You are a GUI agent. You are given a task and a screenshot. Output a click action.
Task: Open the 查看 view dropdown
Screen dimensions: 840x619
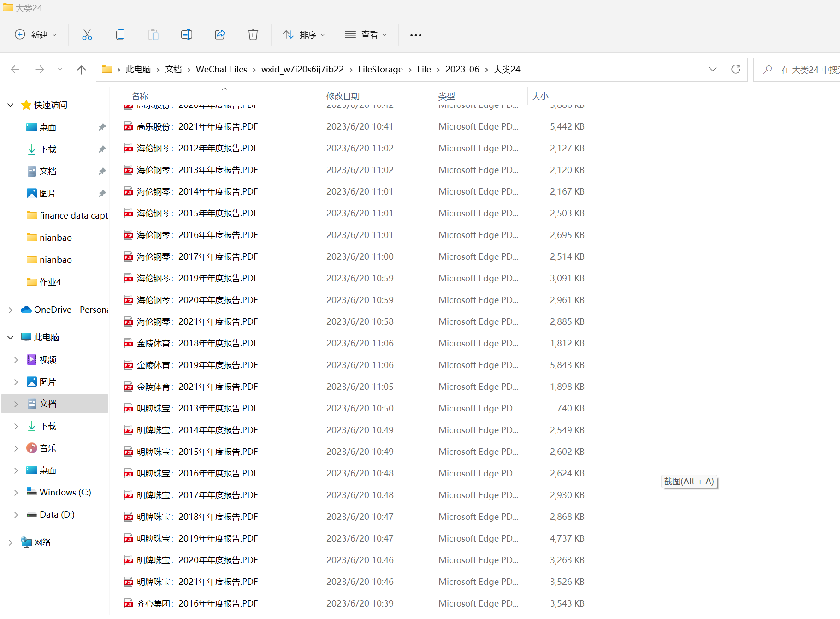point(366,35)
